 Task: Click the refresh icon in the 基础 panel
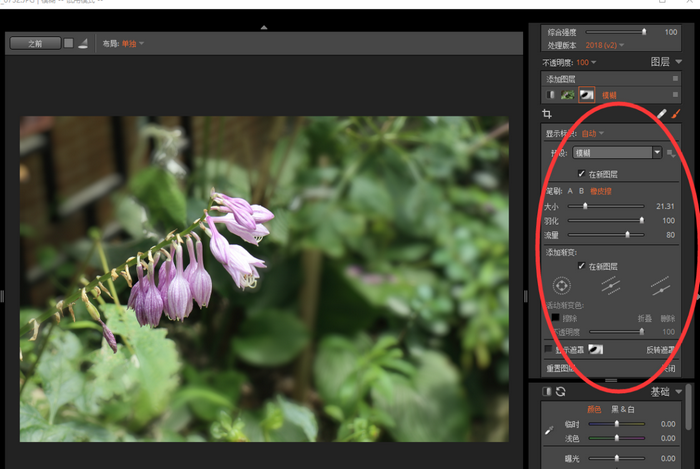click(x=561, y=391)
